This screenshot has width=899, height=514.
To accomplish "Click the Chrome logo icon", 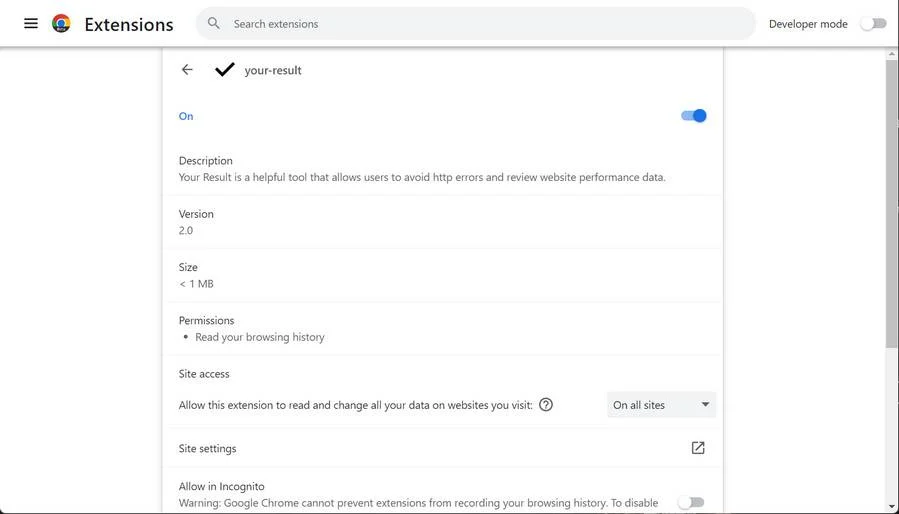I will pos(61,24).
